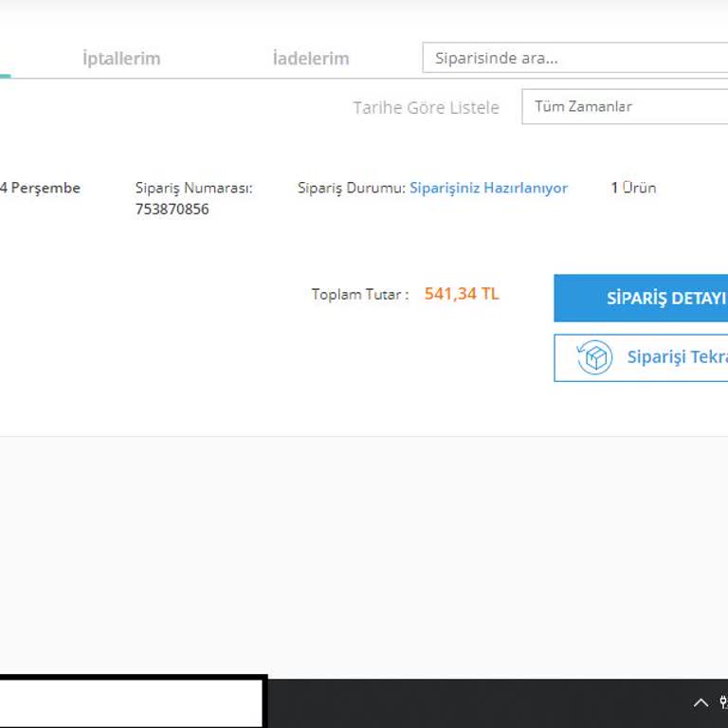728x728 pixels.
Task: Click the Siparişi Tekrarla button
Action: pos(641,357)
